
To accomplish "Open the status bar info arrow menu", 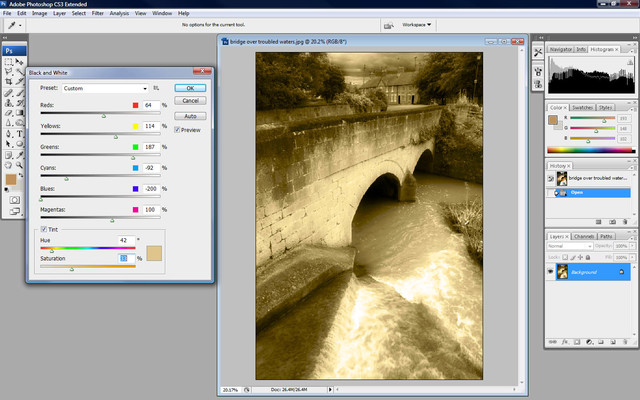I will click(x=330, y=390).
